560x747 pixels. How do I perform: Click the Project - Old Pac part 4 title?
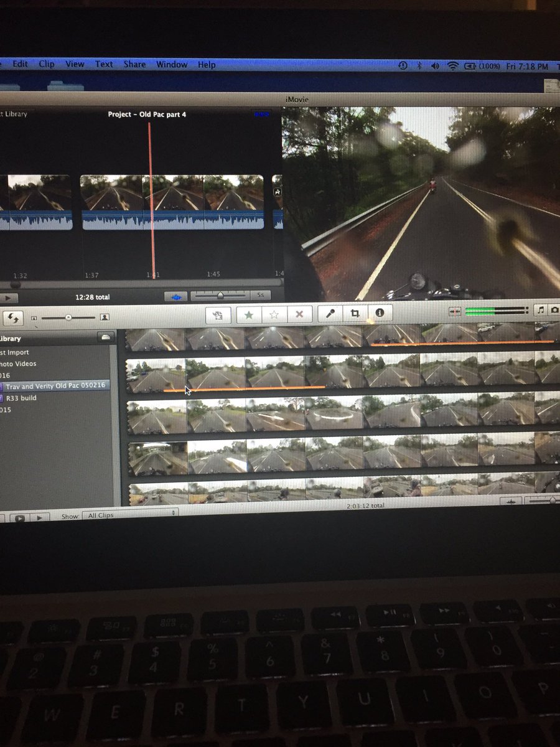pos(147,115)
